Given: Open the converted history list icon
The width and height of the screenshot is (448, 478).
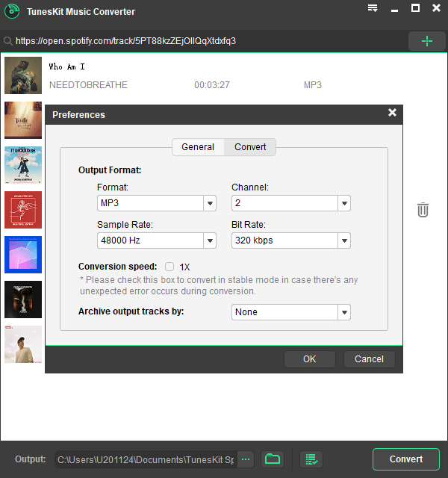Looking at the screenshot, I should (311, 459).
